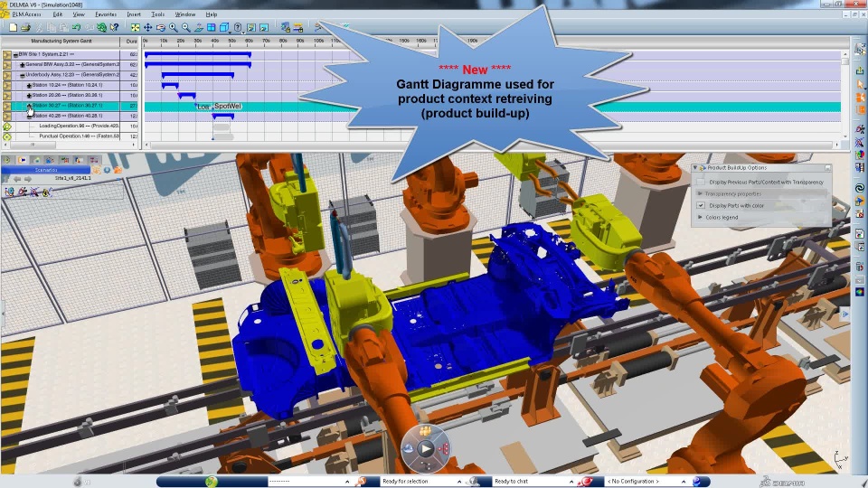
Task: Collapse the Underbody Assy.12.23 node
Action: click(23, 75)
